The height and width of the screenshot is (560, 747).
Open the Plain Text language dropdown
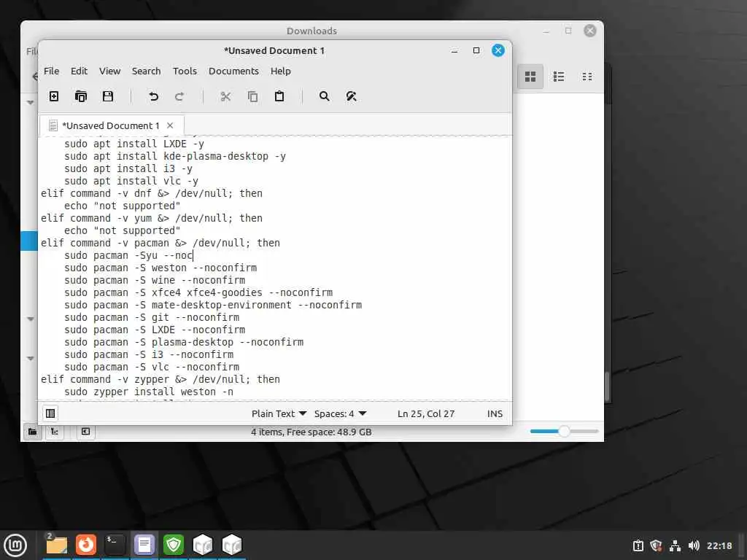279,414
